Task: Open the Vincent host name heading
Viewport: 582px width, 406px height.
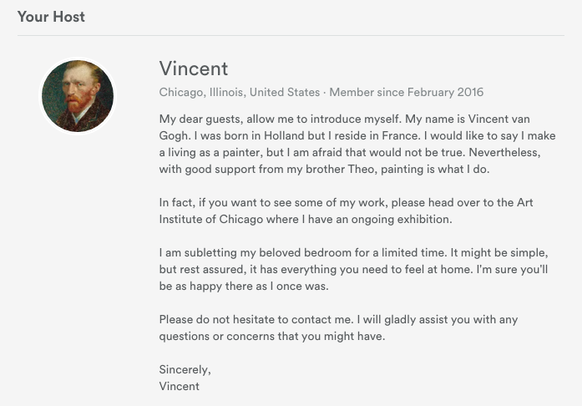Action: (193, 69)
